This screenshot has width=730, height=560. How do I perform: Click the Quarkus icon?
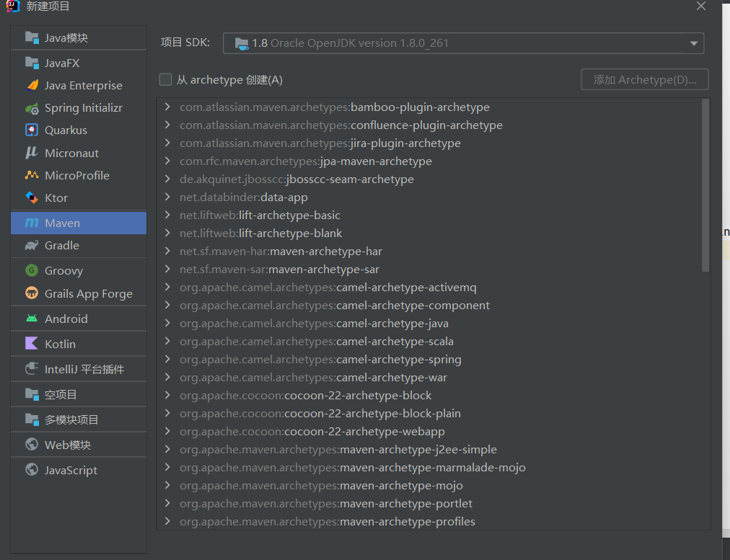[32, 130]
